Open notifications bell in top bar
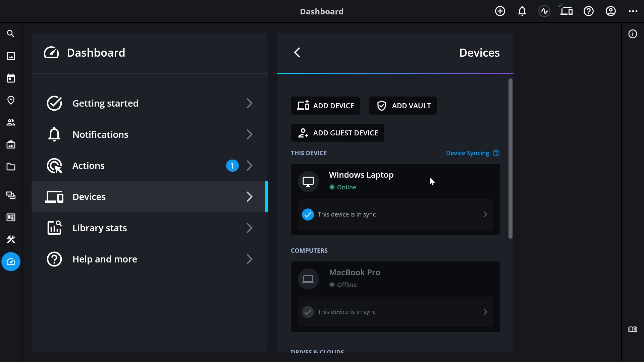 coord(522,11)
